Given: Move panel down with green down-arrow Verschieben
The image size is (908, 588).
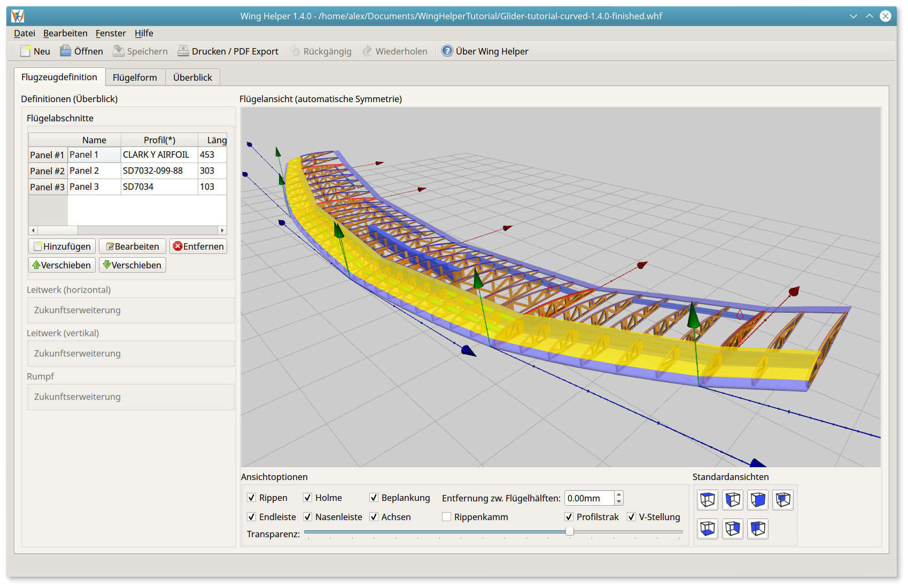Looking at the screenshot, I should tap(133, 265).
